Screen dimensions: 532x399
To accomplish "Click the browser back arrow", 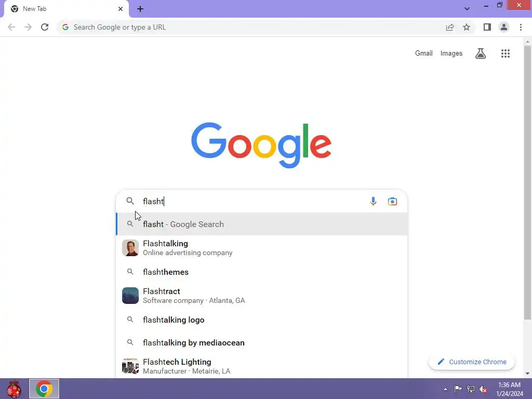I will (11, 27).
